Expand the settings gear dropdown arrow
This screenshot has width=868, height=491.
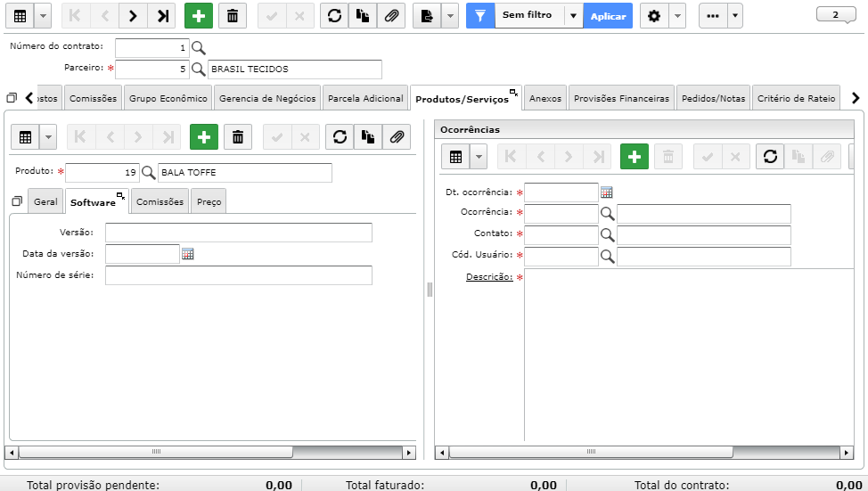click(677, 16)
